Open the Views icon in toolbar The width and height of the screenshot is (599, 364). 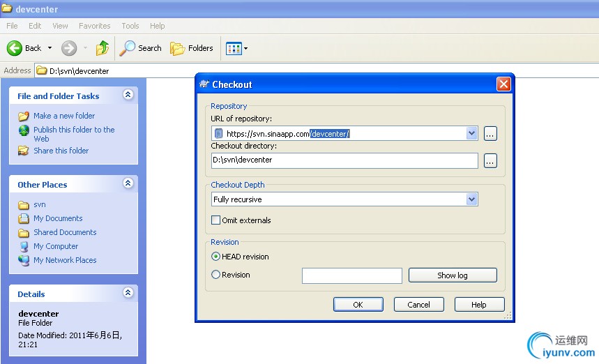pos(234,49)
